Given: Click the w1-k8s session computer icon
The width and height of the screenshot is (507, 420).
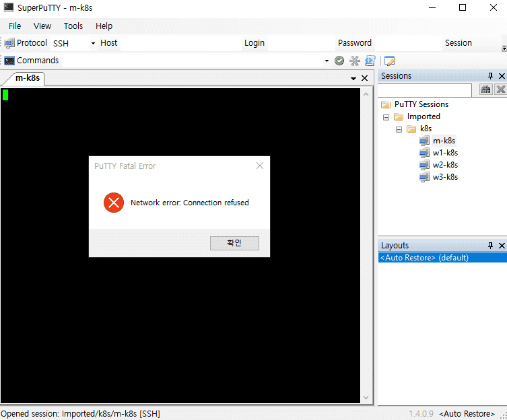Looking at the screenshot, I should click(x=424, y=153).
